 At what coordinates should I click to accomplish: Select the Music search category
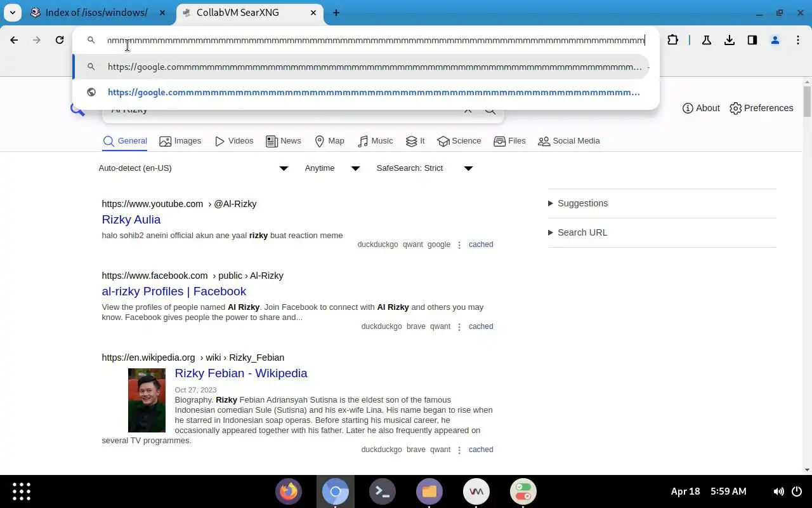click(375, 141)
